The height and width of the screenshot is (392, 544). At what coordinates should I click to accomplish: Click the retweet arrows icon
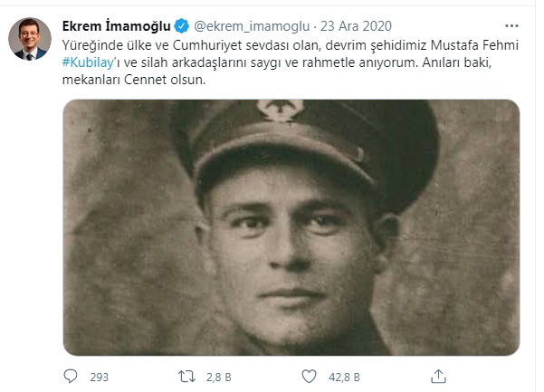pyautogui.click(x=186, y=377)
